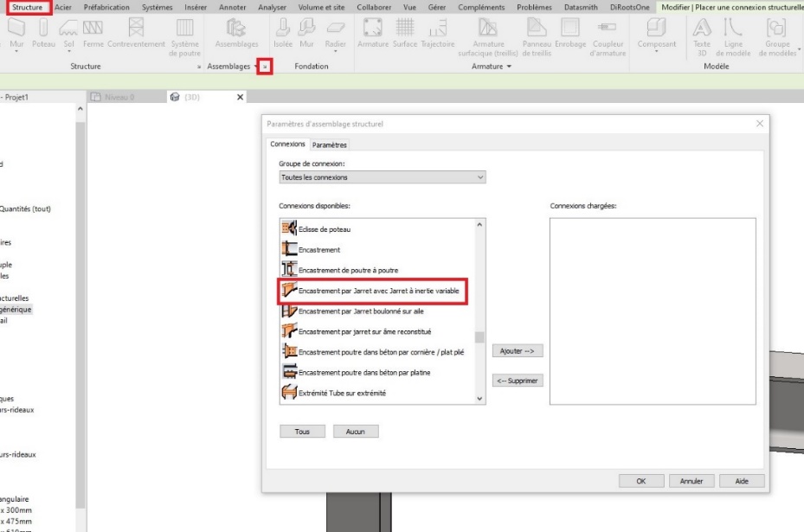This screenshot has height=532, width=804.
Task: Confirm the dialog with OK
Action: pos(641,481)
